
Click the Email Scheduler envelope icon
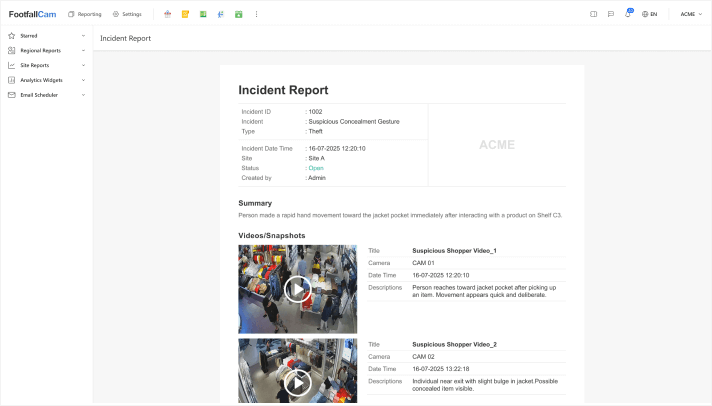pos(12,95)
